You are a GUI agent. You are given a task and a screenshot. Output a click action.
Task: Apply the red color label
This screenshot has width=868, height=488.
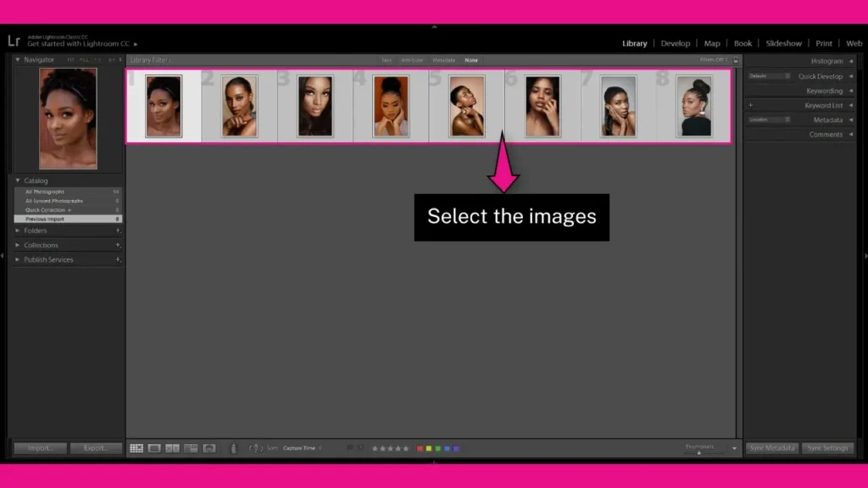pos(420,448)
